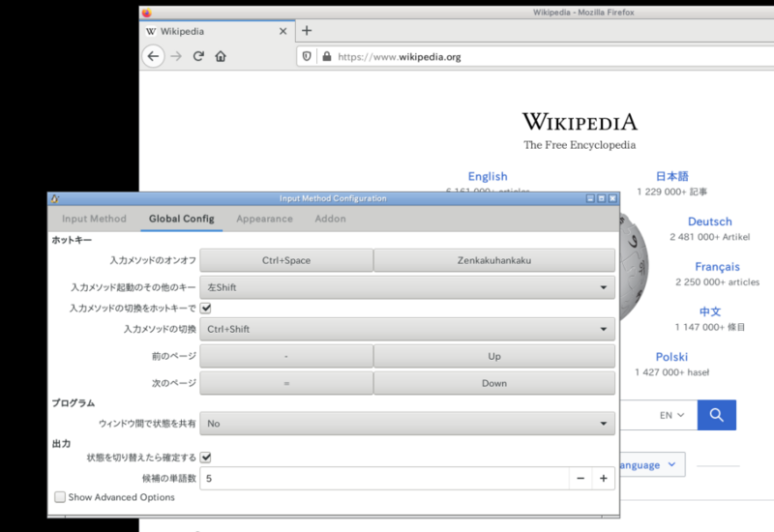This screenshot has height=532, width=774.
Task: Click the next page Down key button
Action: (x=494, y=383)
